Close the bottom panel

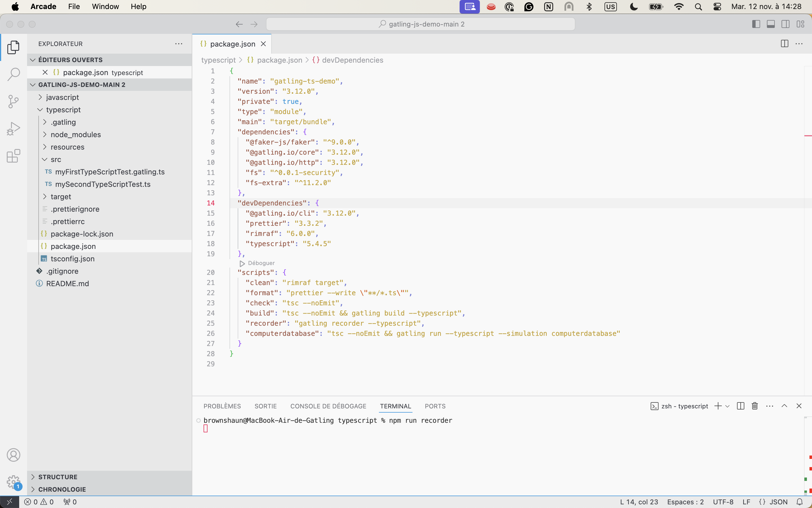pyautogui.click(x=799, y=406)
